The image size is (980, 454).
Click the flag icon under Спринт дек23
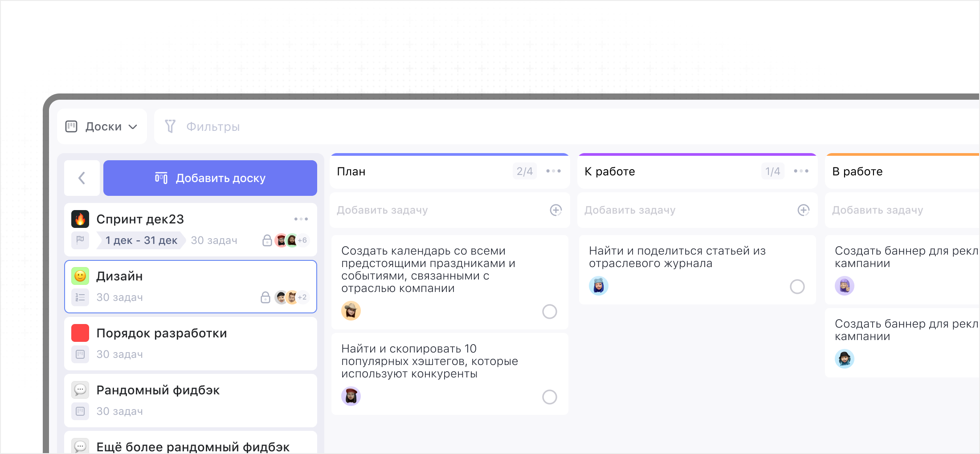80,240
